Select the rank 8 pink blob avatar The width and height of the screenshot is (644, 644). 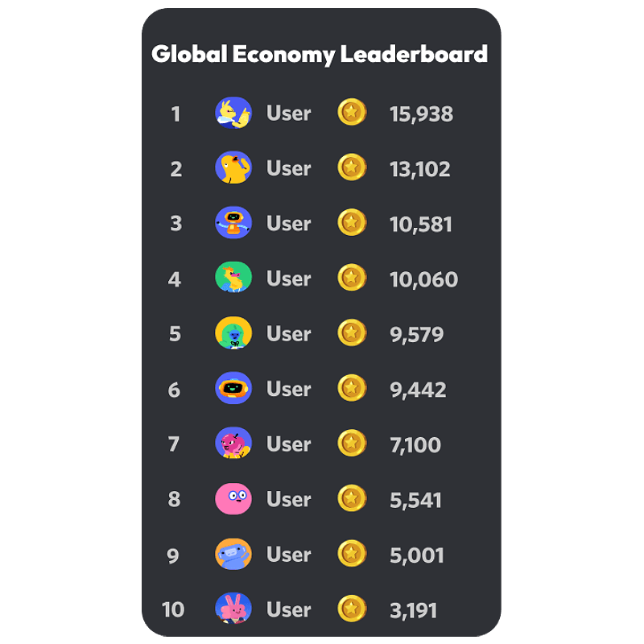click(233, 499)
